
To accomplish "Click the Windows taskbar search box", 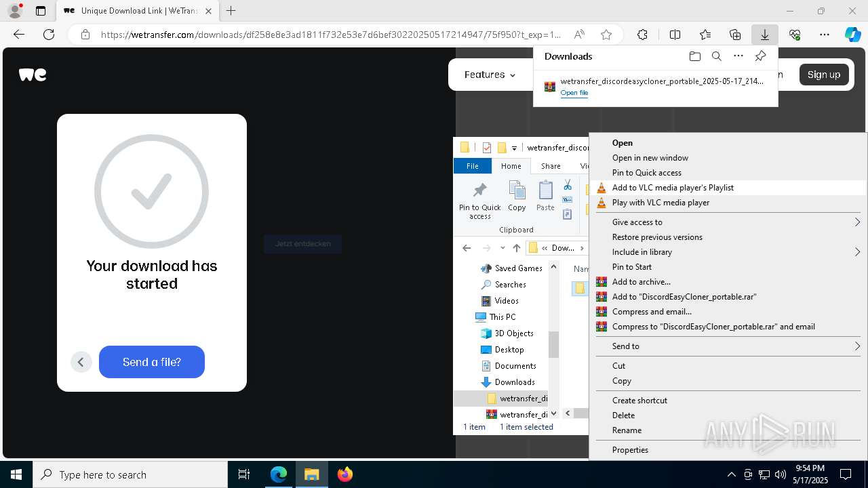I will coord(130,474).
